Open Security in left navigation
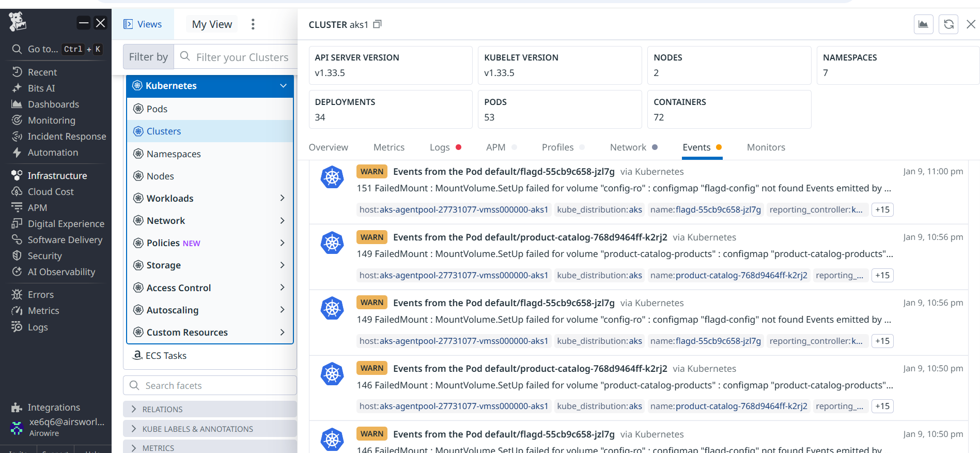Viewport: 980px width, 453px height. 44,256
